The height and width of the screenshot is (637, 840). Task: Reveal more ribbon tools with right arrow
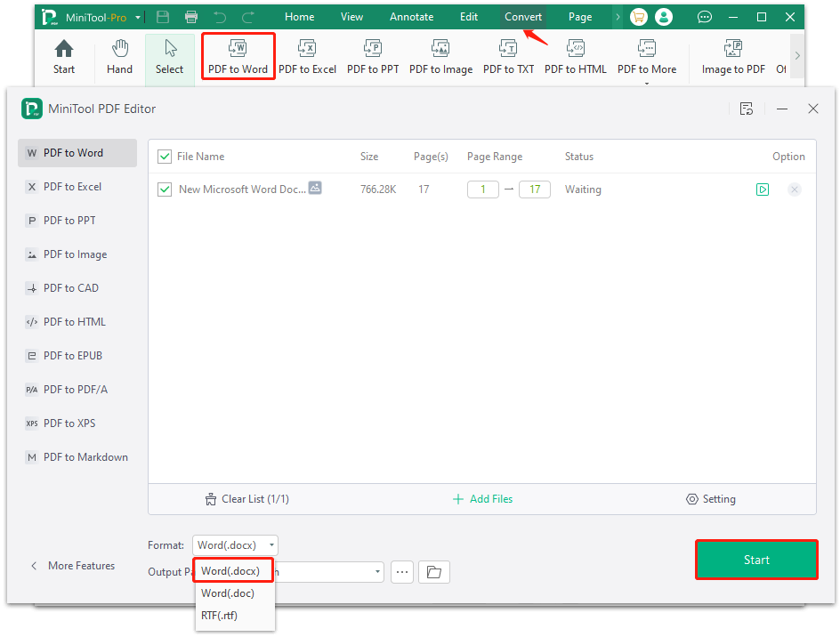[x=797, y=56]
